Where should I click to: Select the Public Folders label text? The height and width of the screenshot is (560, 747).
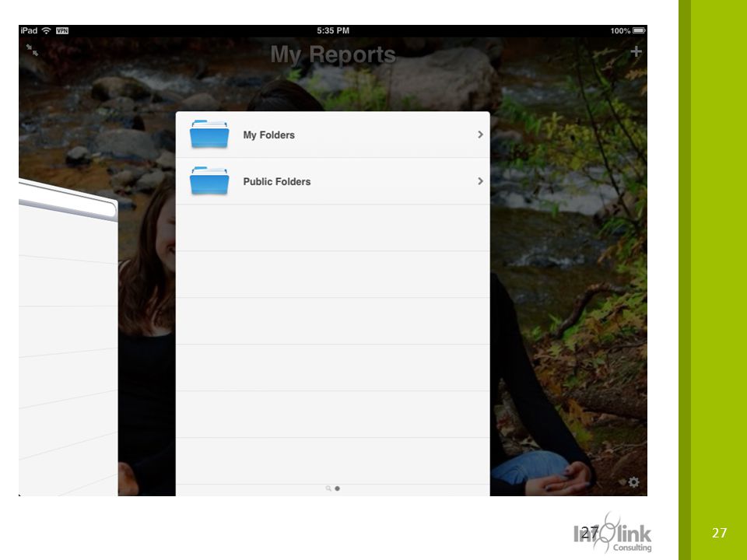(277, 182)
